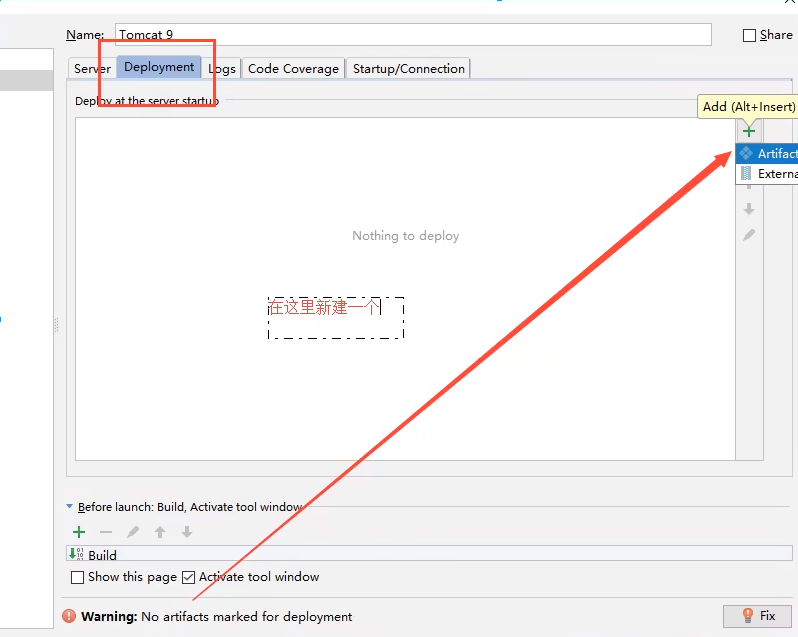Remove the selected Before launch task
Viewport: 798px width, 637px height.
click(x=106, y=532)
